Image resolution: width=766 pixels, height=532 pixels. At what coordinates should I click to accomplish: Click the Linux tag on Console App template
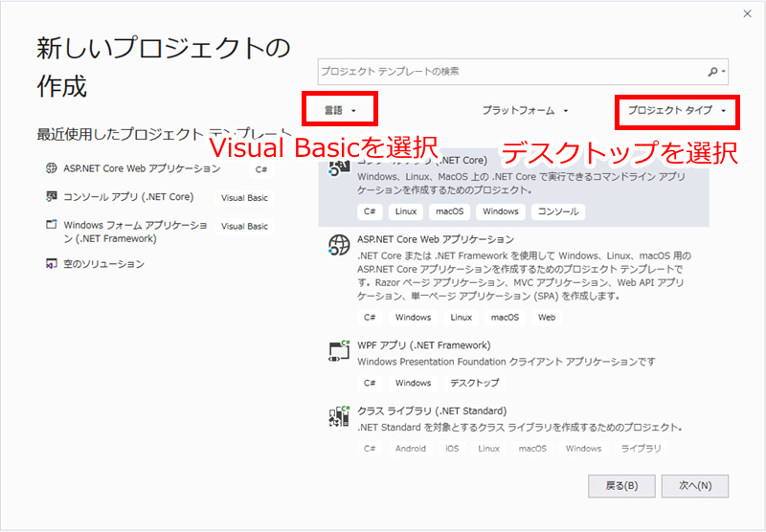click(405, 211)
